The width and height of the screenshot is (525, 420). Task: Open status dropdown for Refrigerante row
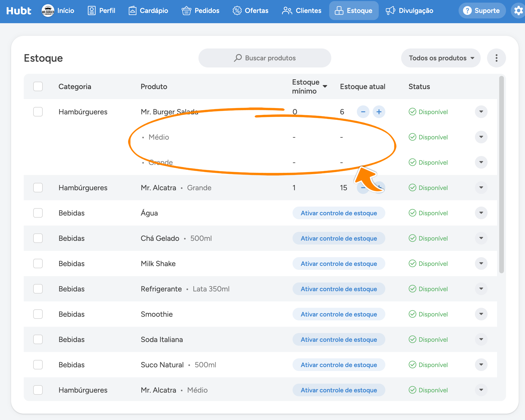tap(481, 289)
